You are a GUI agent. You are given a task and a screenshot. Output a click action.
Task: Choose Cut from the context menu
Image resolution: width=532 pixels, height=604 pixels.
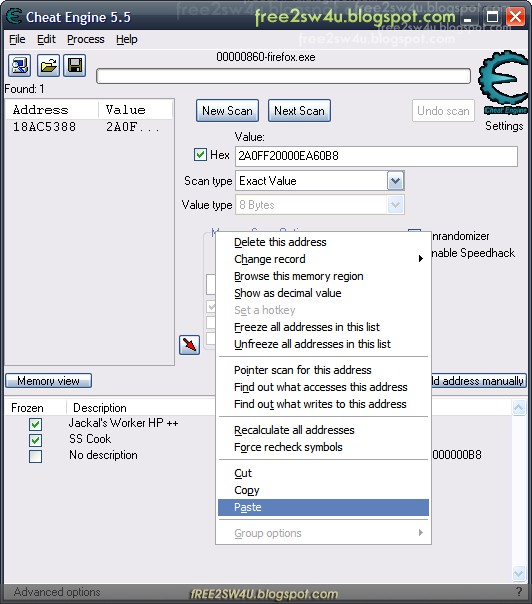324,473
